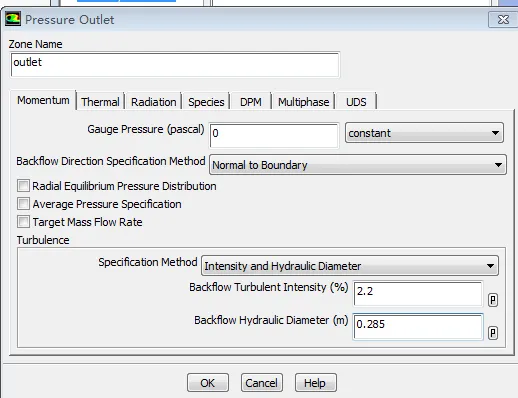This screenshot has height=398, width=518.
Task: Go to the Species tab
Action: tap(206, 102)
